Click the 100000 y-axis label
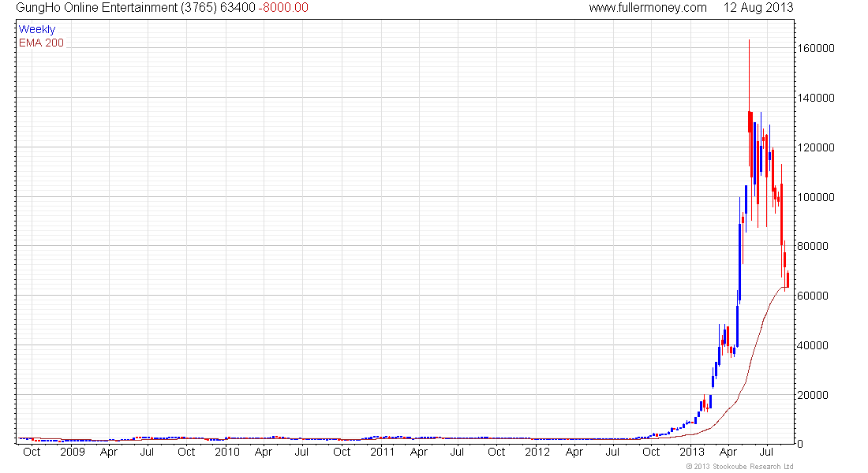Image resolution: width=868 pixels, height=473 pixels. click(x=815, y=198)
